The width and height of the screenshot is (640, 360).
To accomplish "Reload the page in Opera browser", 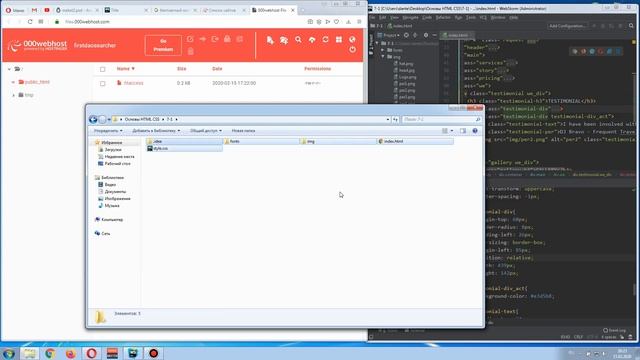I will coord(30,22).
